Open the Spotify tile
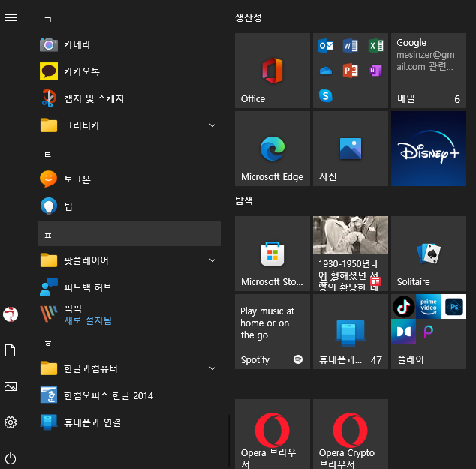 [x=273, y=332]
